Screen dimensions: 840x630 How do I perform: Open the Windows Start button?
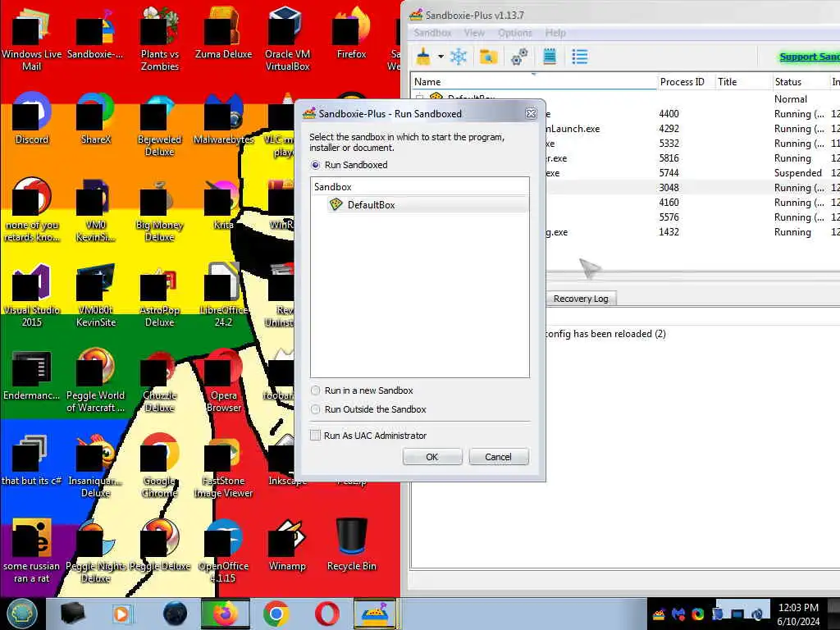pyautogui.click(x=21, y=614)
